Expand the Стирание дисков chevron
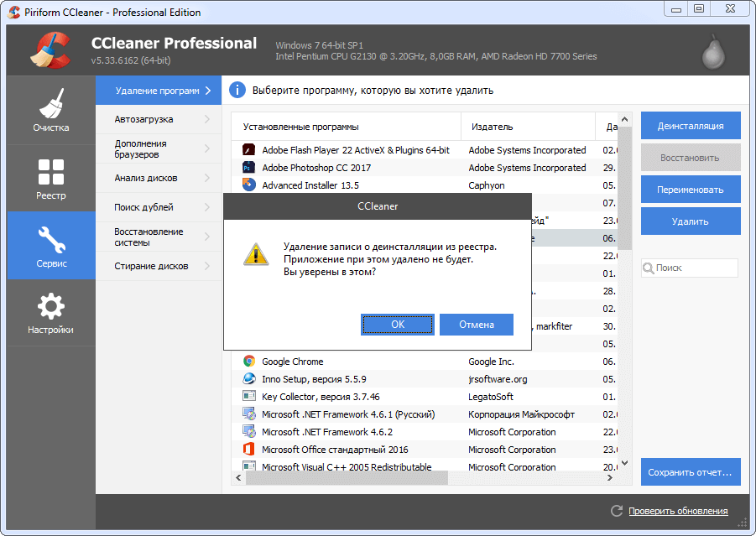756x536 pixels. pos(206,266)
